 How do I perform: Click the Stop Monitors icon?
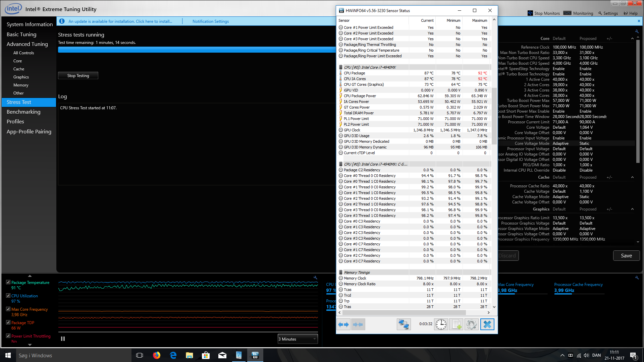click(530, 13)
